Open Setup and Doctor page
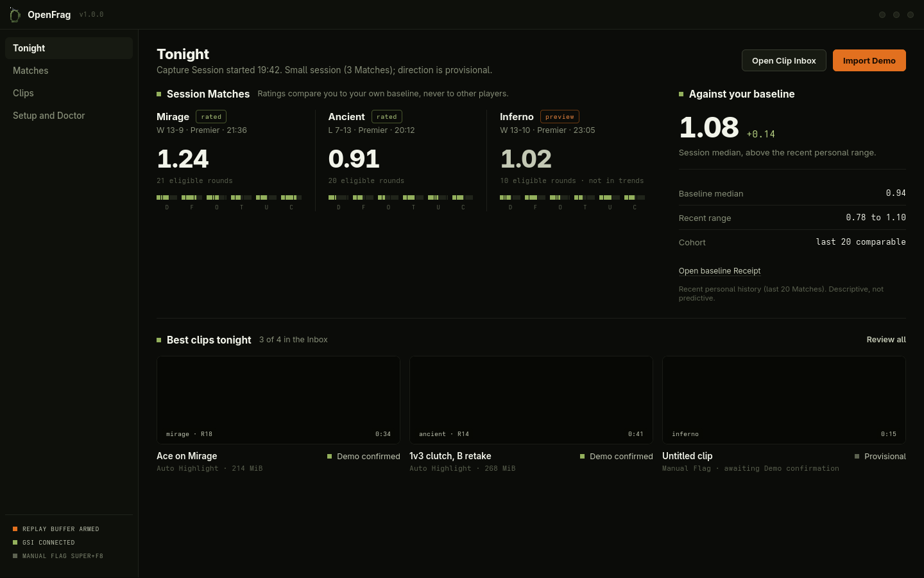 point(69,116)
